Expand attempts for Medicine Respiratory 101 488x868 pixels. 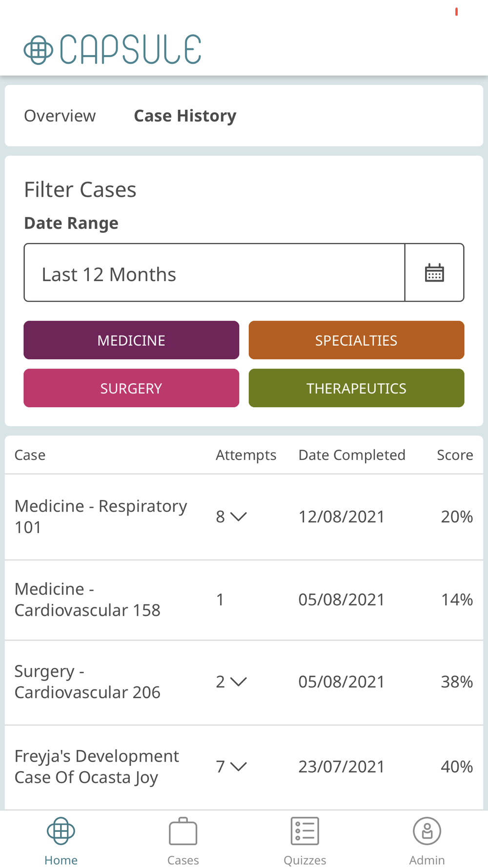point(238,517)
